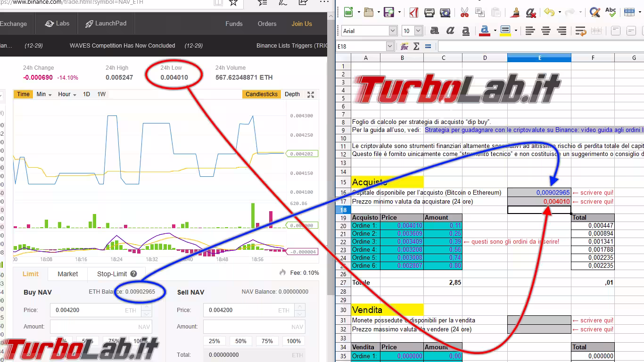Toggle bold text formatting
644x362 pixels.
(x=435, y=31)
